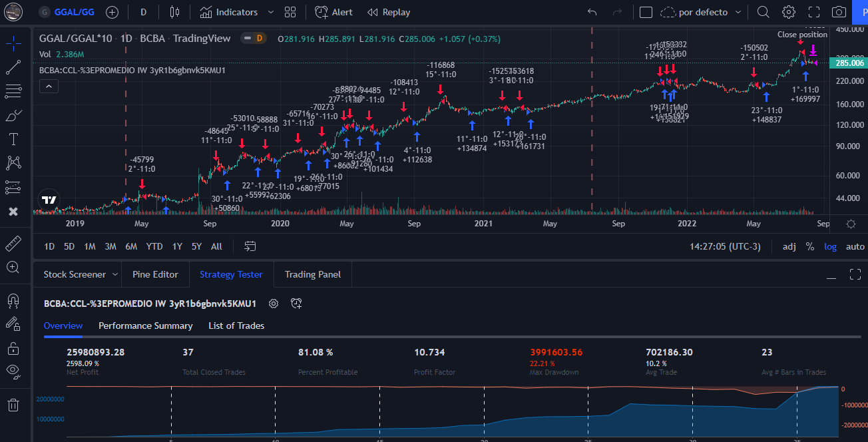Viewport: 868px width, 442px height.
Task: Click the GGAL/GG symbol search field
Action: click(67, 12)
